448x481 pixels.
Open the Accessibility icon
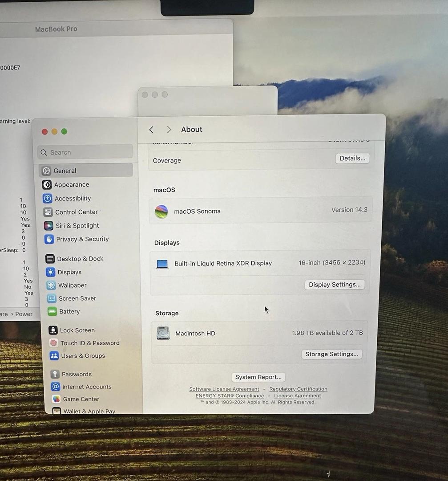pos(48,199)
